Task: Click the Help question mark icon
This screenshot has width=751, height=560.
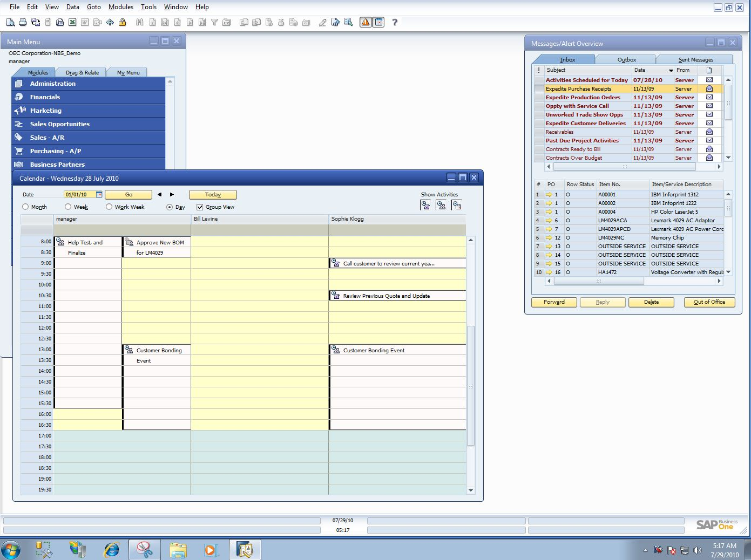Action: (x=395, y=22)
